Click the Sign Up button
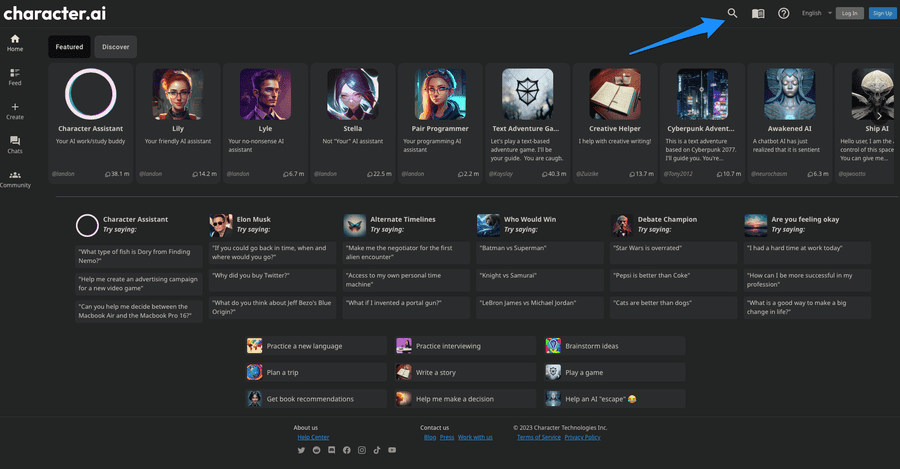 882,13
